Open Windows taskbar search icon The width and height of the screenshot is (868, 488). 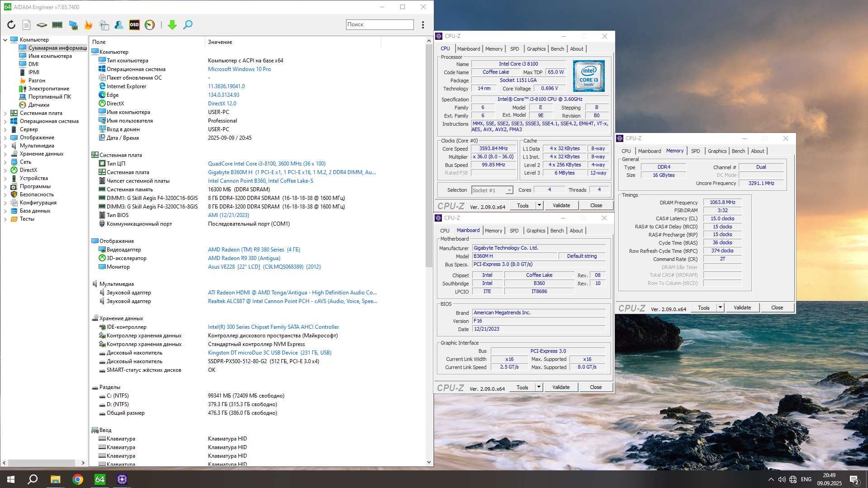click(x=33, y=479)
